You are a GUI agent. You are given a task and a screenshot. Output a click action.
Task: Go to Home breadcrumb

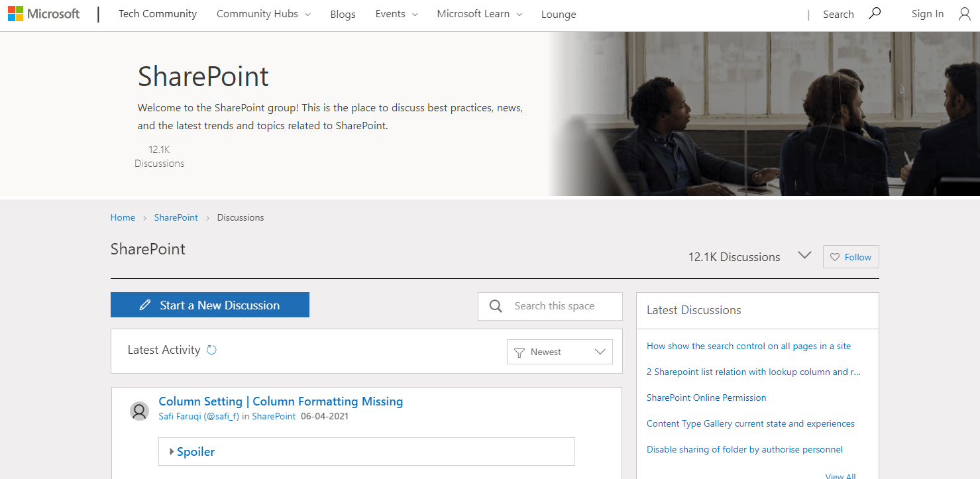(x=123, y=217)
